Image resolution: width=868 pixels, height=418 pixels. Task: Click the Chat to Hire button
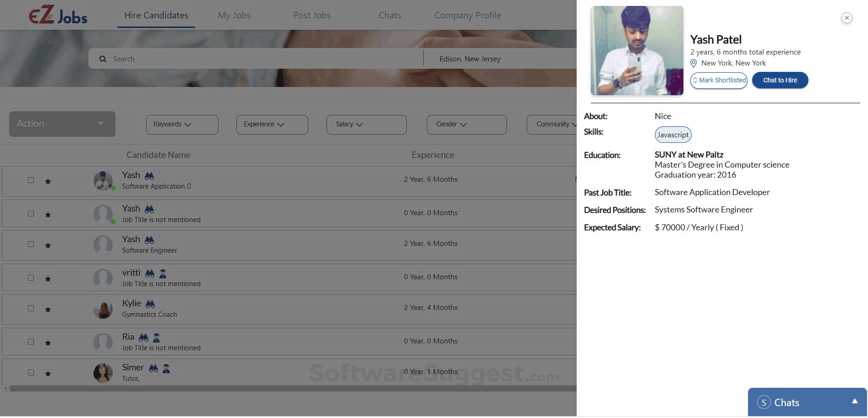click(x=780, y=80)
